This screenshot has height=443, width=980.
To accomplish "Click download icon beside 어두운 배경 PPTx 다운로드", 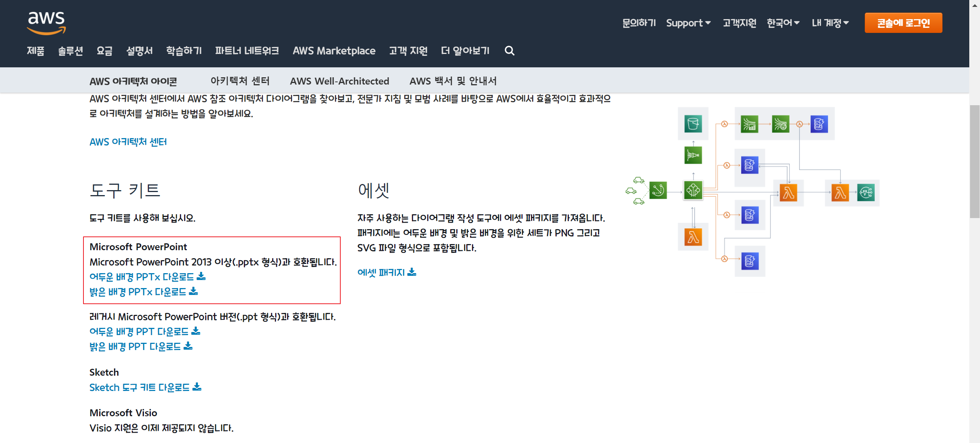I will point(201,276).
